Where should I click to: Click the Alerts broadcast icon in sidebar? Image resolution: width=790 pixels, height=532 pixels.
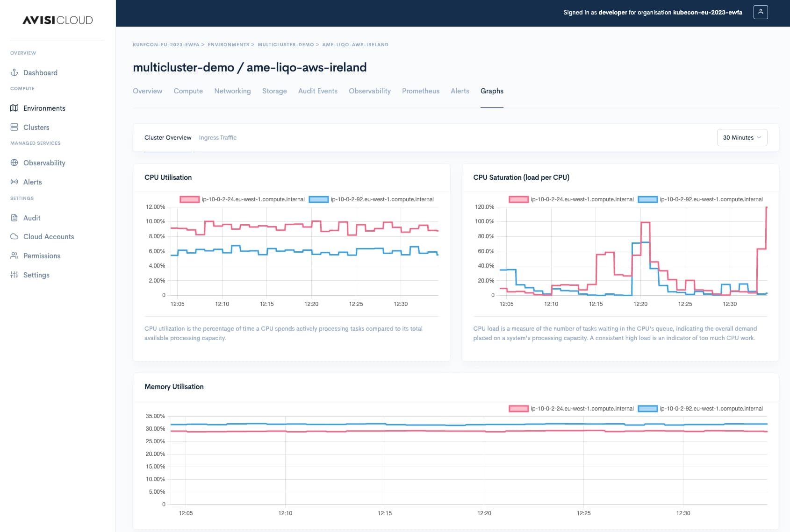pyautogui.click(x=14, y=182)
